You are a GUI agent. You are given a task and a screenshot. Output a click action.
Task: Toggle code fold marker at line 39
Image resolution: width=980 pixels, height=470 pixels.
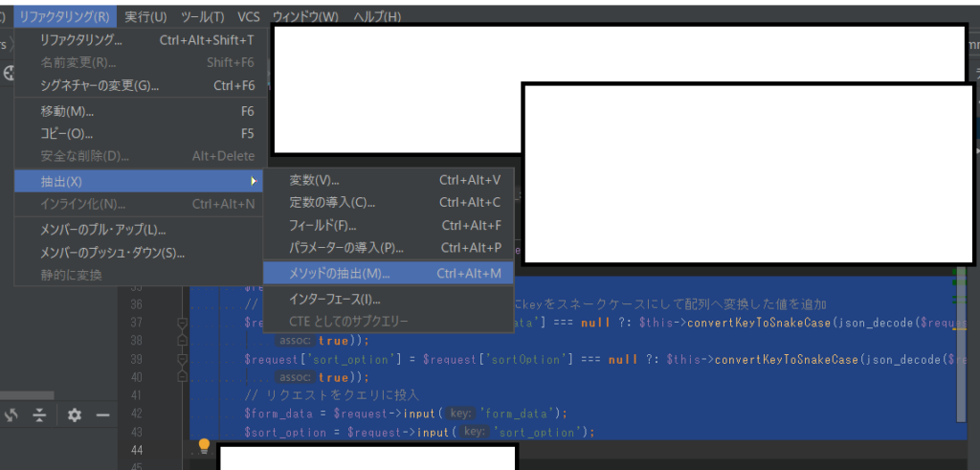(182, 359)
